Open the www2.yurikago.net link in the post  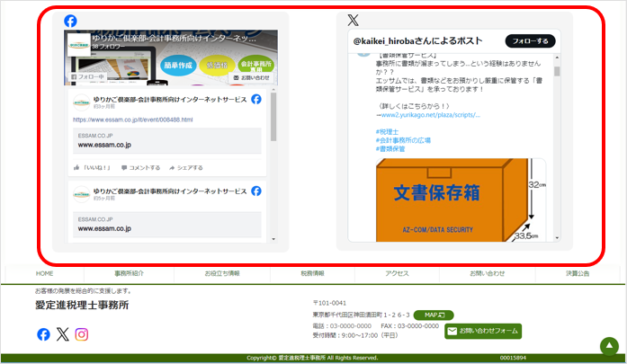431,115
